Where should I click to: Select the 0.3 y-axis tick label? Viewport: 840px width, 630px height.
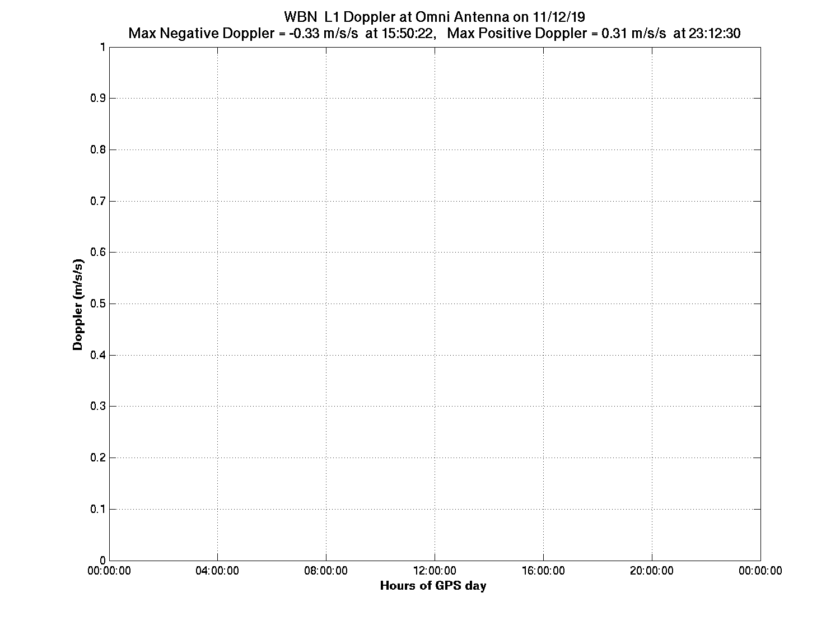pyautogui.click(x=98, y=407)
